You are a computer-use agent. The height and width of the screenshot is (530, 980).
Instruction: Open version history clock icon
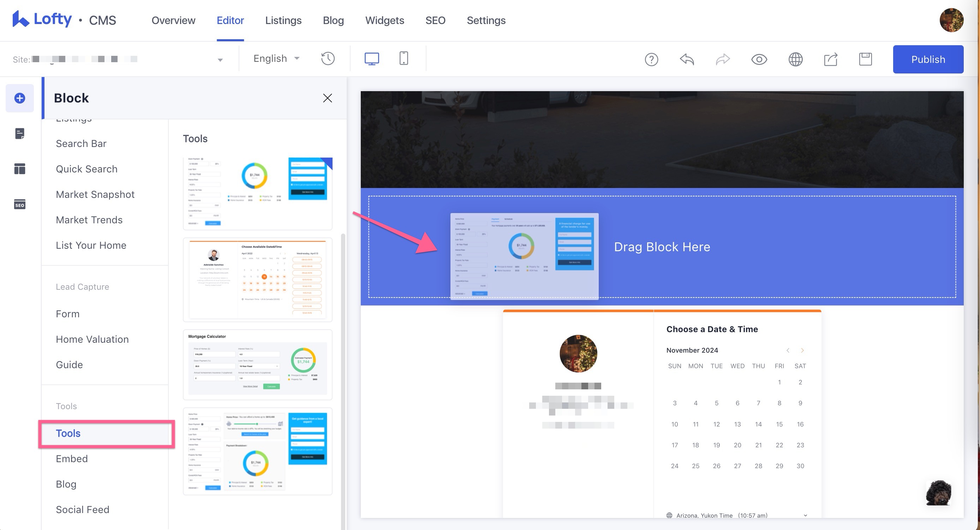point(328,59)
